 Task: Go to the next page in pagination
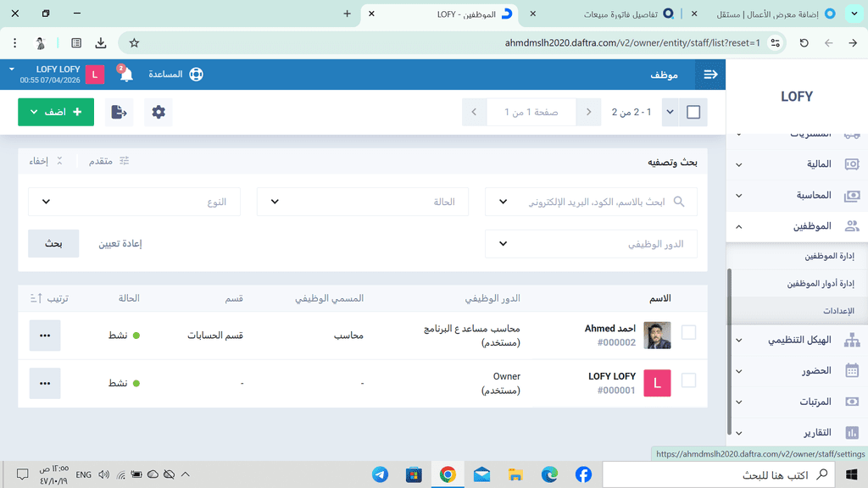[474, 112]
